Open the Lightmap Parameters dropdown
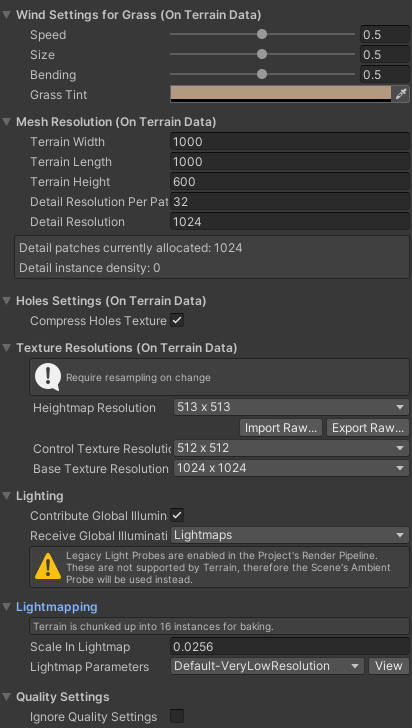The width and height of the screenshot is (412, 728). pyautogui.click(x=267, y=666)
